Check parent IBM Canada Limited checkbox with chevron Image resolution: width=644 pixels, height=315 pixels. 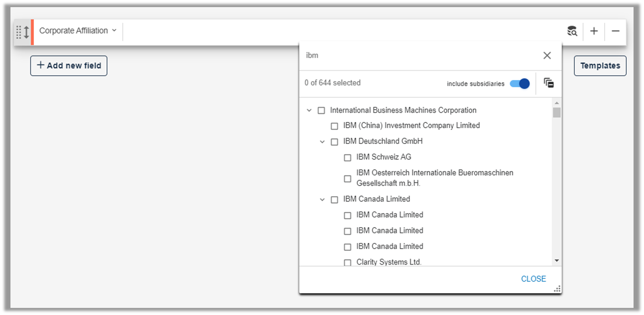[334, 200]
